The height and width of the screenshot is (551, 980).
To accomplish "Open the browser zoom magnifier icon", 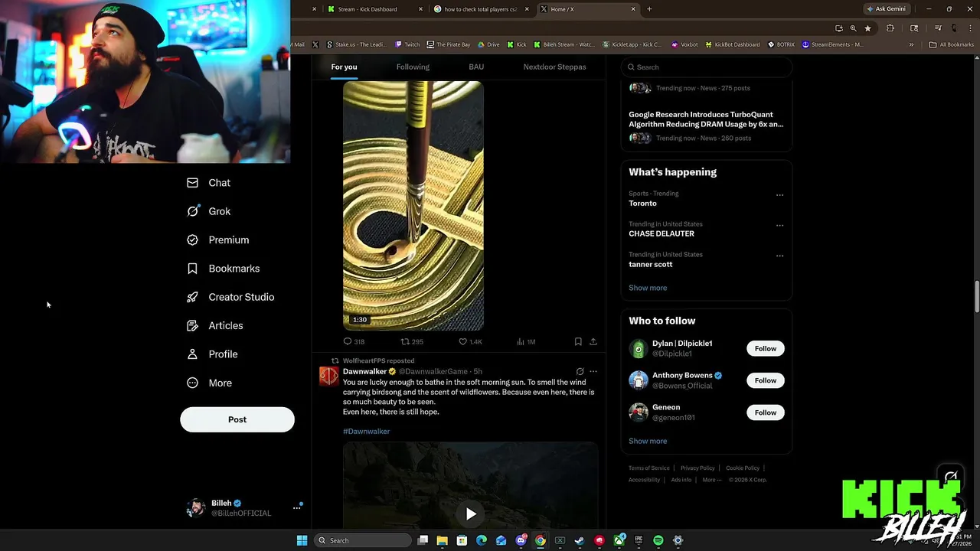I will 853,28.
